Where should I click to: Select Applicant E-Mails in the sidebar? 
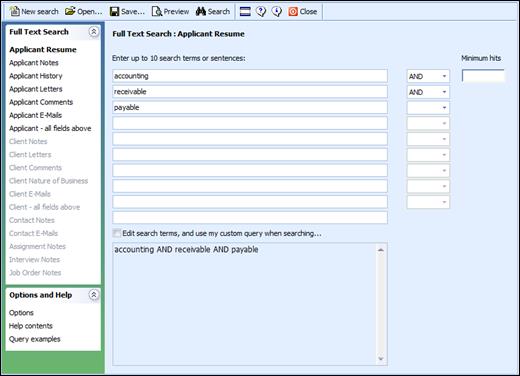[x=35, y=115]
